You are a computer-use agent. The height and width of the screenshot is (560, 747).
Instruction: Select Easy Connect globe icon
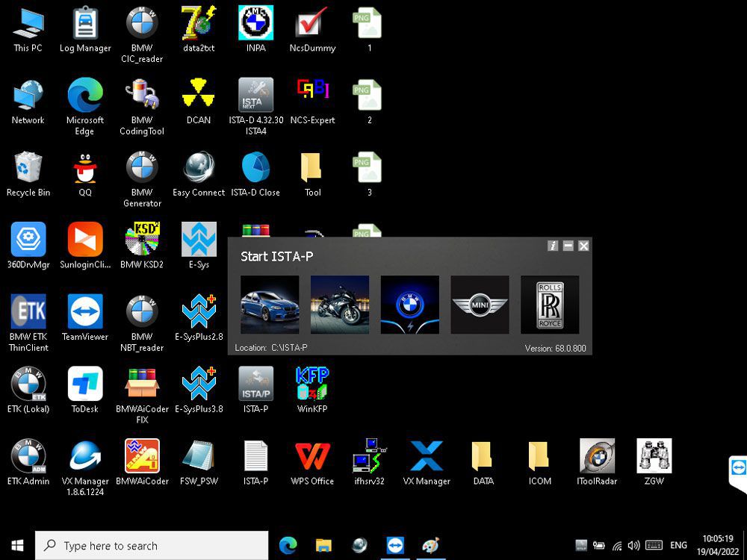click(199, 174)
